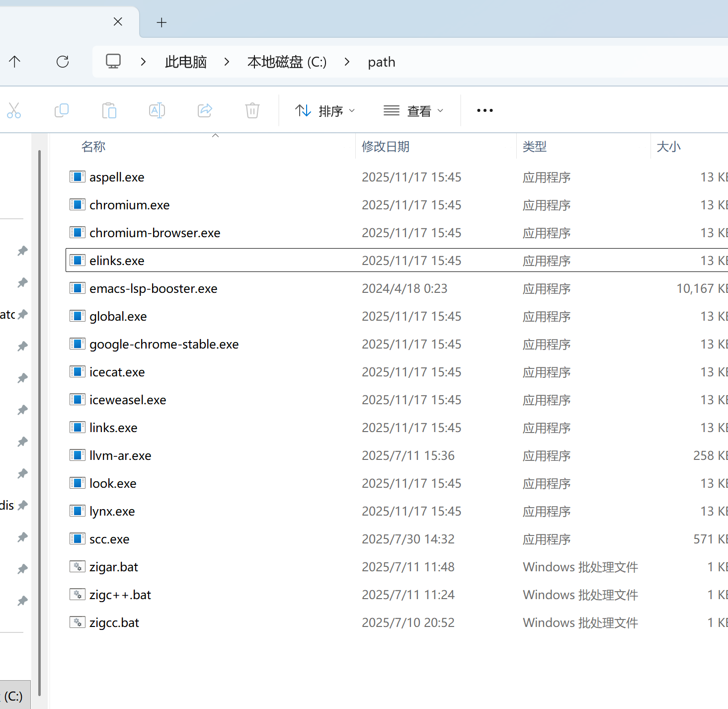This screenshot has height=709, width=728.
Task: Sort by 修改日期 column header
Action: pos(386,147)
